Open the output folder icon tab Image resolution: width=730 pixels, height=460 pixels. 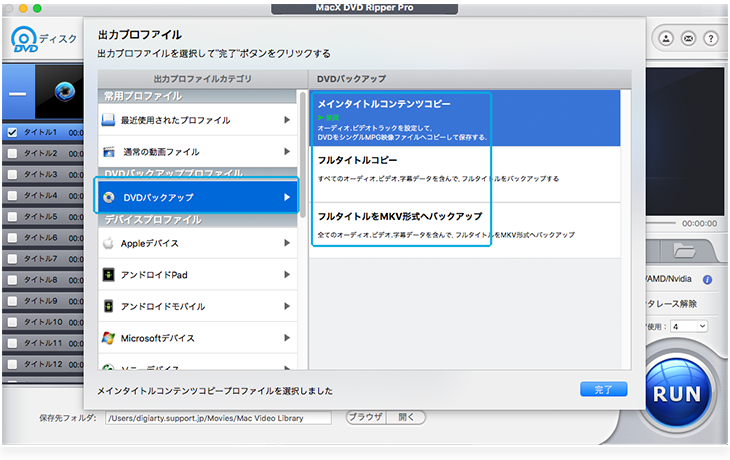coord(686,251)
